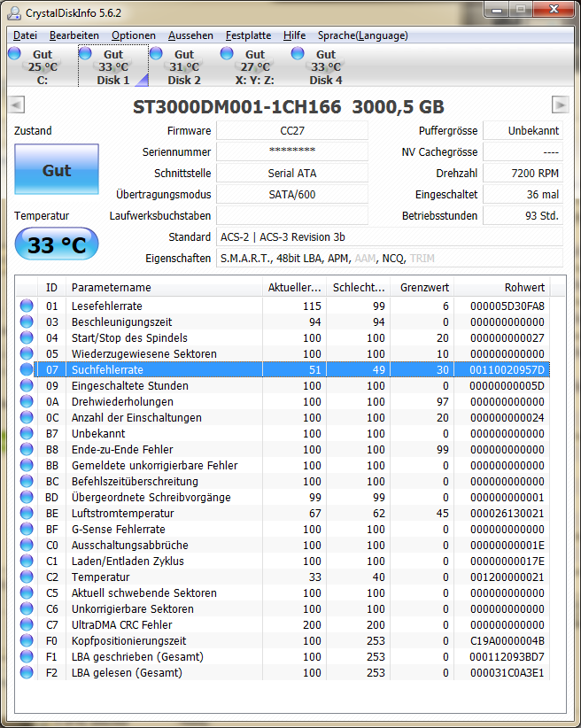This screenshot has height=728, width=581.
Task: Click the status orb for Unkorrigierbare Sektoren
Action: [x=27, y=608]
